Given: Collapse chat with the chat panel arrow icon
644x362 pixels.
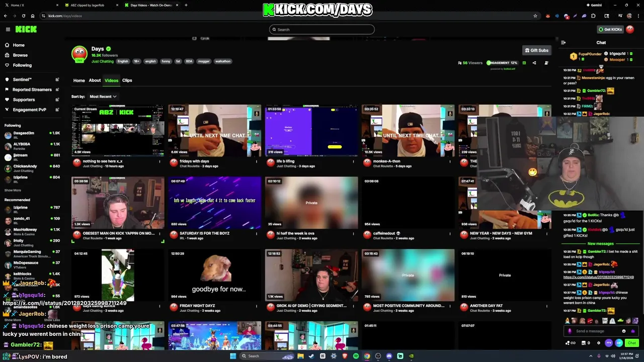Looking at the screenshot, I should [563, 43].
